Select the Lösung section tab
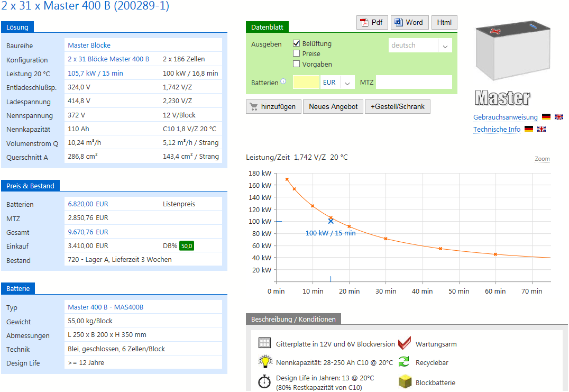 coord(17,27)
